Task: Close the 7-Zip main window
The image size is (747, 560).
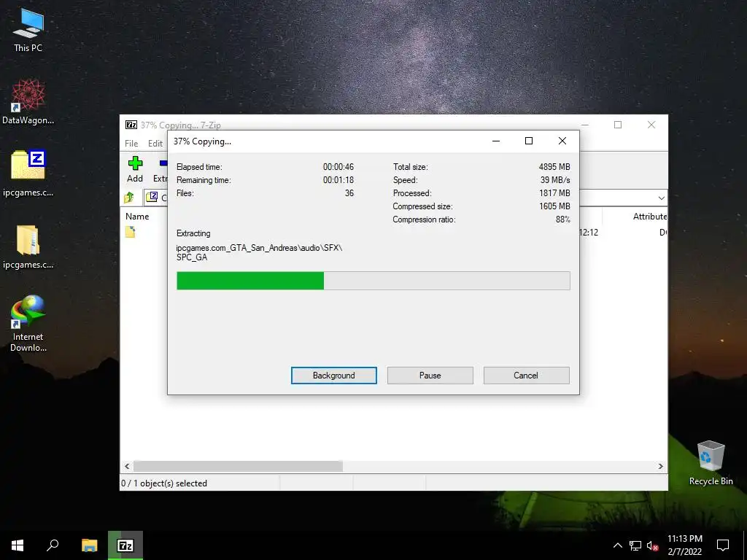Action: [x=651, y=125]
